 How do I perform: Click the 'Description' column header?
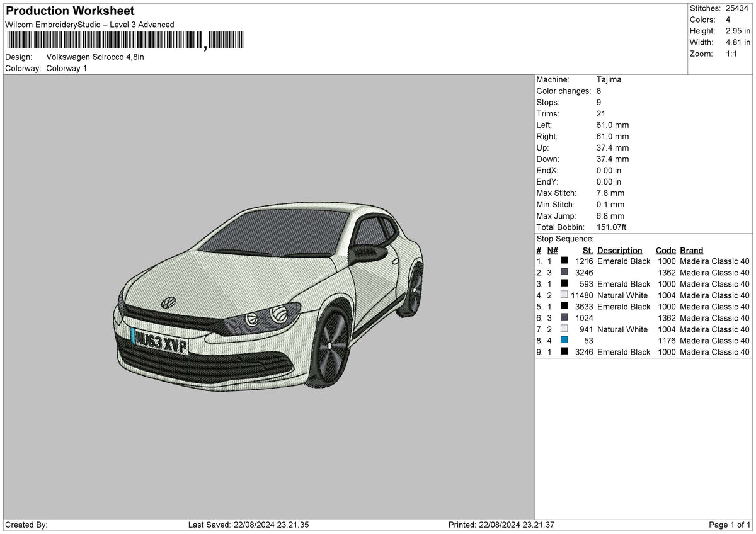(x=620, y=250)
